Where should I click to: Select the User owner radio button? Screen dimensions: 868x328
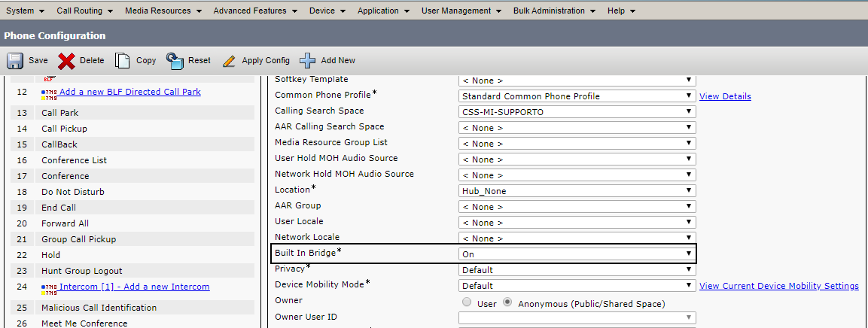[x=467, y=302]
